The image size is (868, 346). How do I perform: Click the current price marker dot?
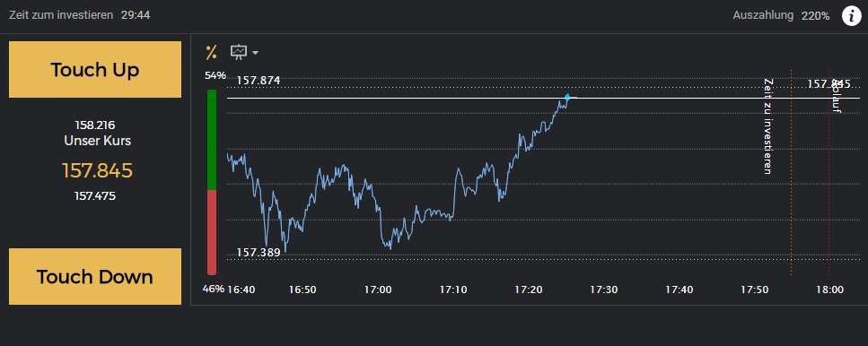click(x=567, y=98)
